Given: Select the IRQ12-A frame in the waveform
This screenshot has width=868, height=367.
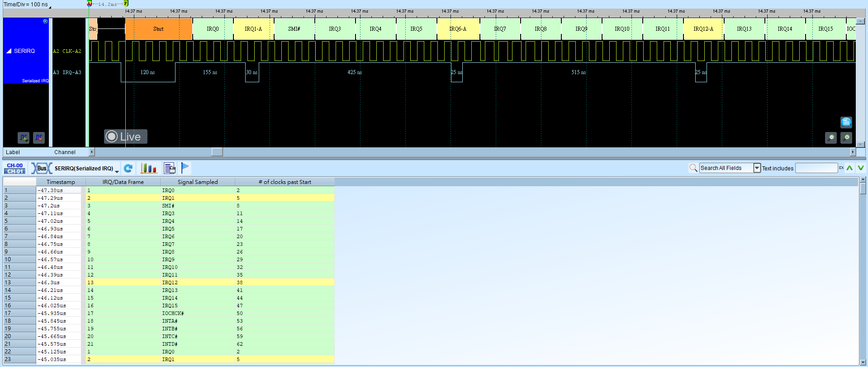Looking at the screenshot, I should [x=703, y=29].
